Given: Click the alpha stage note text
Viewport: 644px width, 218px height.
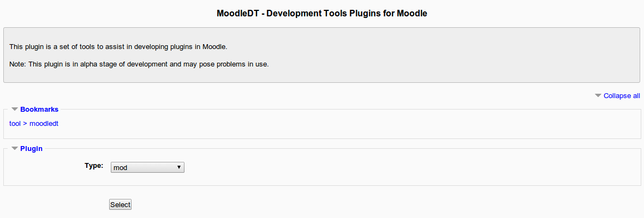Looking at the screenshot, I should click(139, 64).
